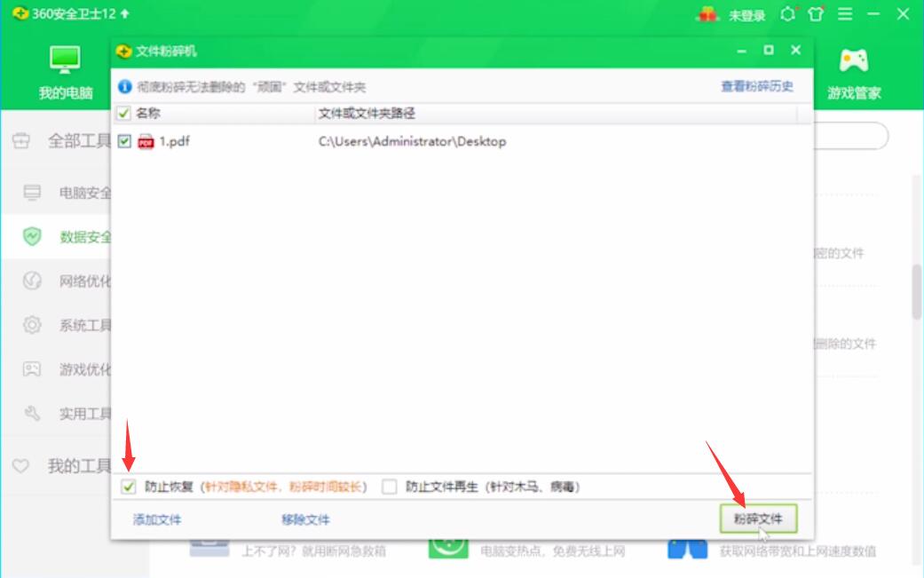
Task: Click the 名称 column header
Action: [x=147, y=113]
